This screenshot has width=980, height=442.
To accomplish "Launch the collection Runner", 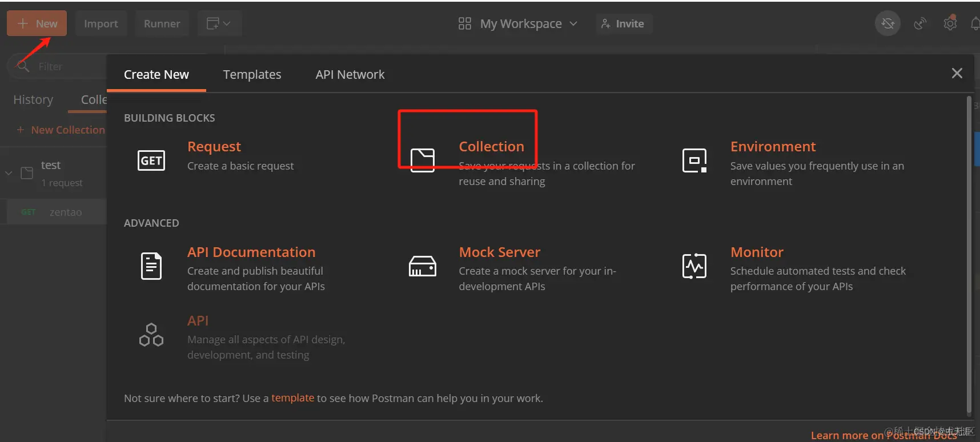I will (162, 23).
